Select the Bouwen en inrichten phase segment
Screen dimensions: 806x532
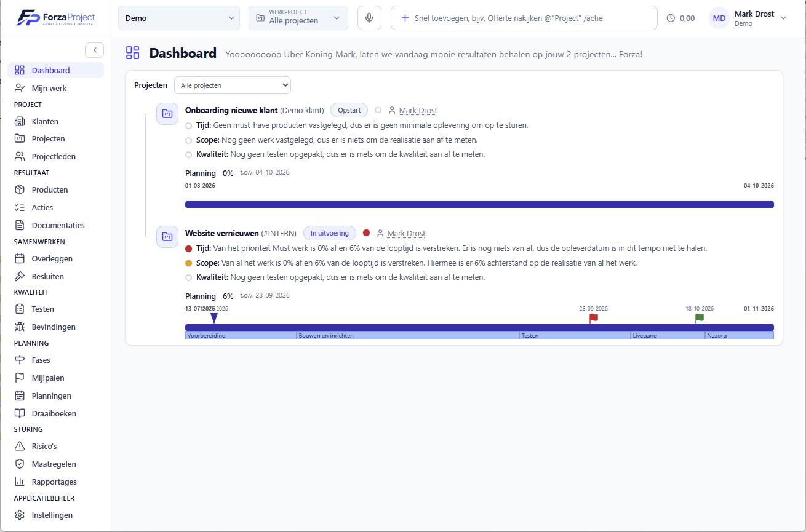click(408, 336)
